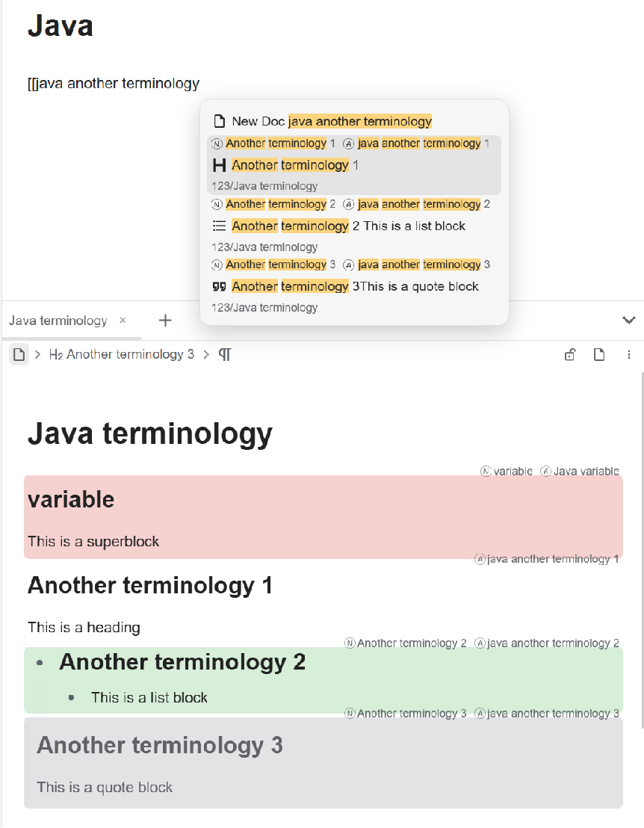Expand the tab list chevron dropdown
Screen dimensions: 644x828
[x=628, y=321]
